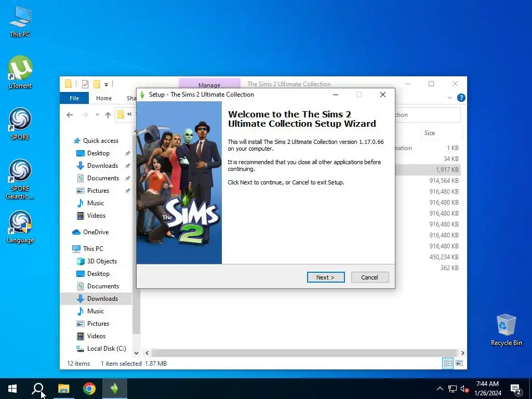Open Home ribbon tab in Explorer

[x=104, y=98]
